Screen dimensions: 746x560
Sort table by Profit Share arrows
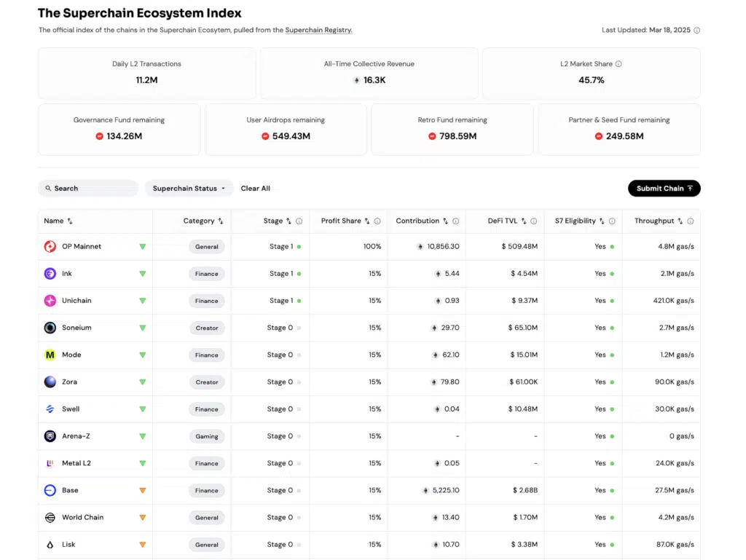click(367, 221)
